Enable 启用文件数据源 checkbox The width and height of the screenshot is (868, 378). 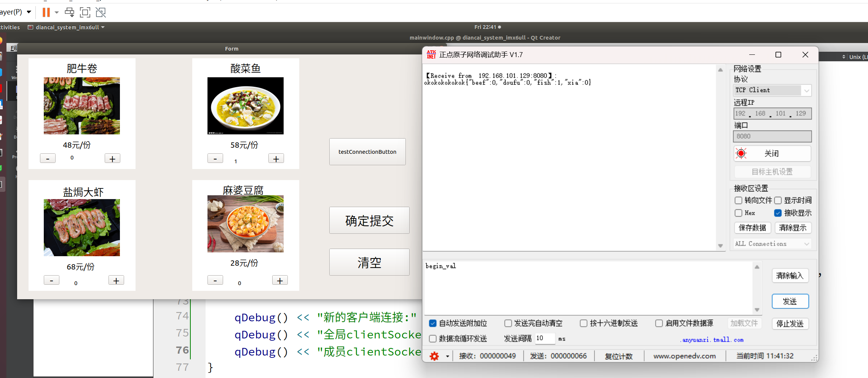point(659,323)
